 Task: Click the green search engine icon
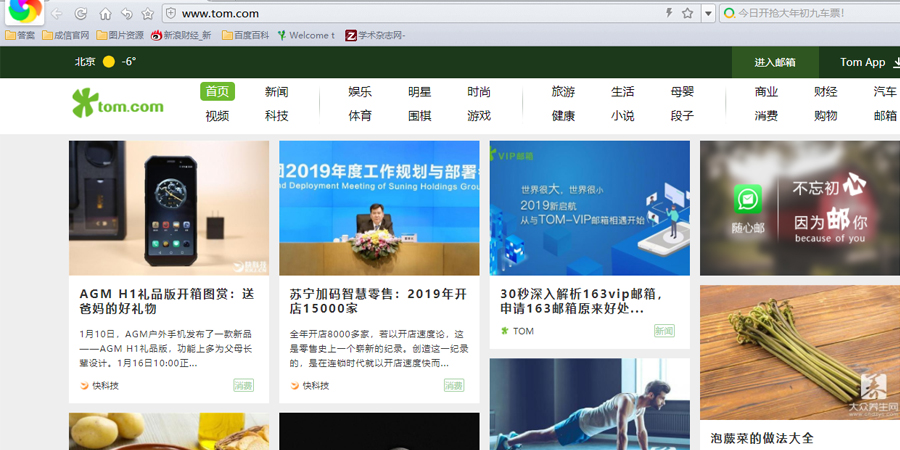[728, 13]
